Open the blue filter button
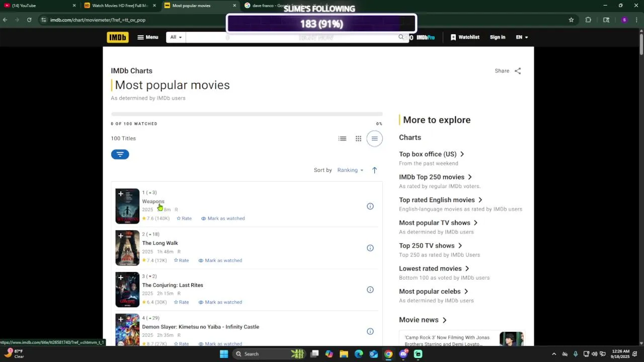 click(120, 154)
